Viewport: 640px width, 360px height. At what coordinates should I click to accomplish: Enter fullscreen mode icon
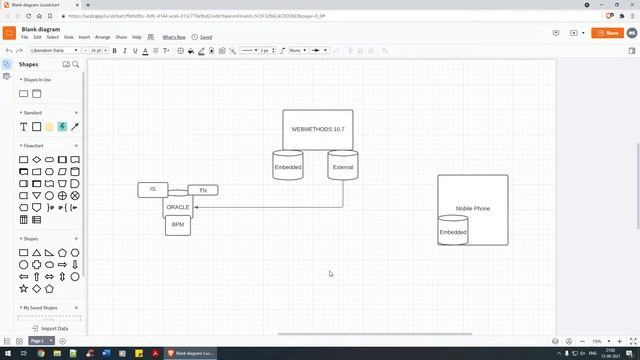click(x=633, y=341)
